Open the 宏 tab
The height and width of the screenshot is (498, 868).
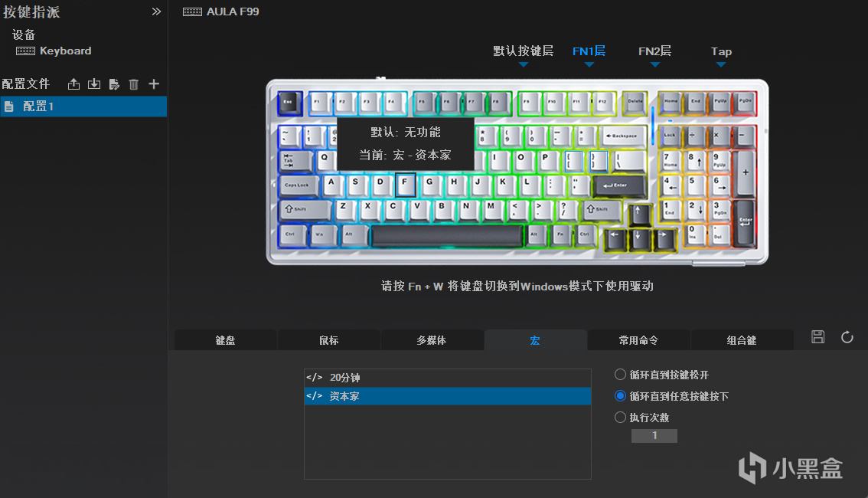pyautogui.click(x=535, y=340)
